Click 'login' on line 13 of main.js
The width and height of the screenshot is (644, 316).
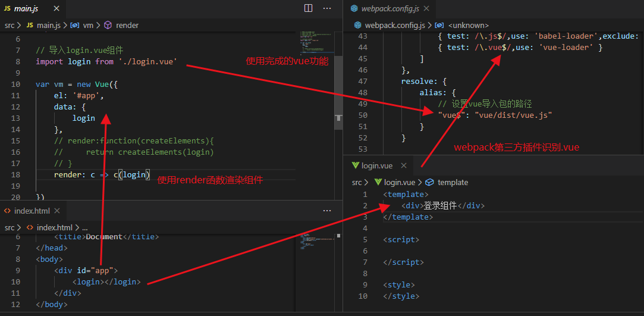pyautogui.click(x=84, y=118)
